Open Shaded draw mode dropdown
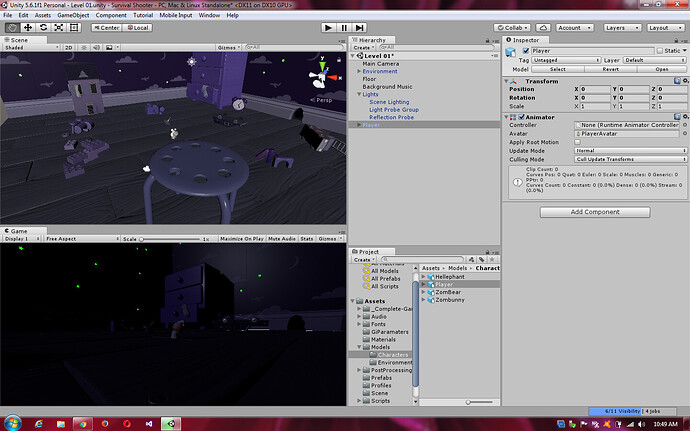The image size is (690, 431). tap(31, 48)
